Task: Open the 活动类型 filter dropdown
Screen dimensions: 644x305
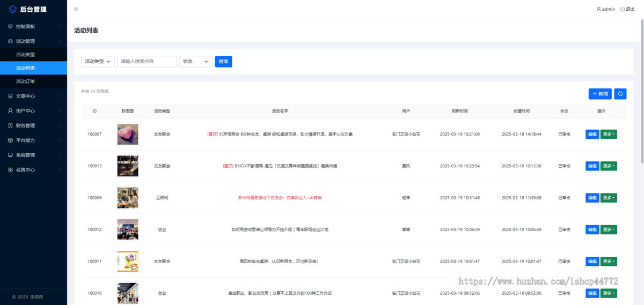Action: [x=98, y=62]
